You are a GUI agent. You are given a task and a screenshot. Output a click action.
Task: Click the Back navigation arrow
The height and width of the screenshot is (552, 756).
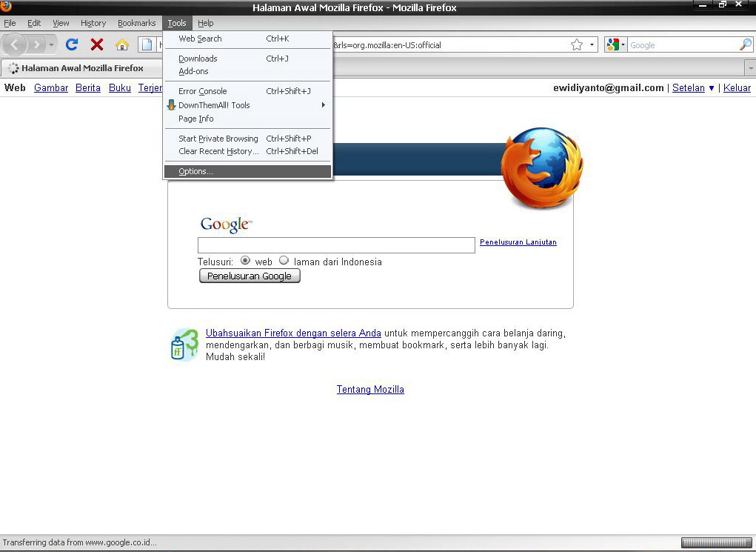pyautogui.click(x=15, y=45)
